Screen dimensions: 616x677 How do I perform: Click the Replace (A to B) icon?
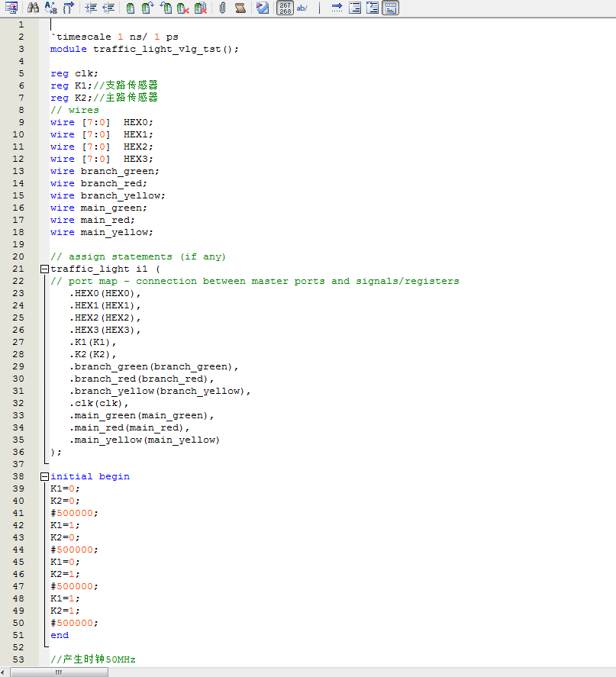(x=50, y=8)
